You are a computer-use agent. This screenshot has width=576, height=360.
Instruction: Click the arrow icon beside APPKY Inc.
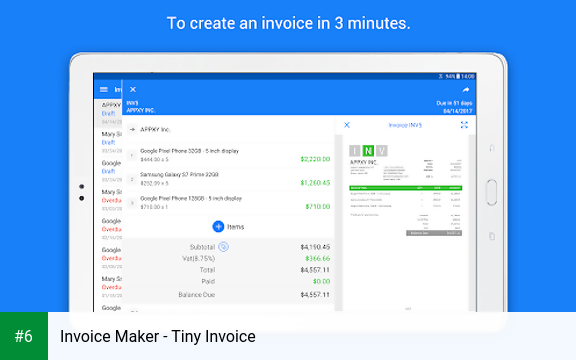[132, 129]
